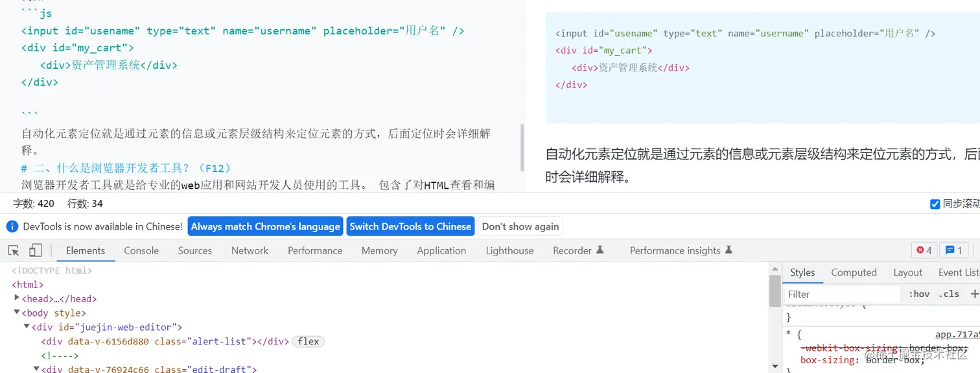This screenshot has height=373, width=980.
Task: Click the 字数: 420 word count
Action: 34,204
